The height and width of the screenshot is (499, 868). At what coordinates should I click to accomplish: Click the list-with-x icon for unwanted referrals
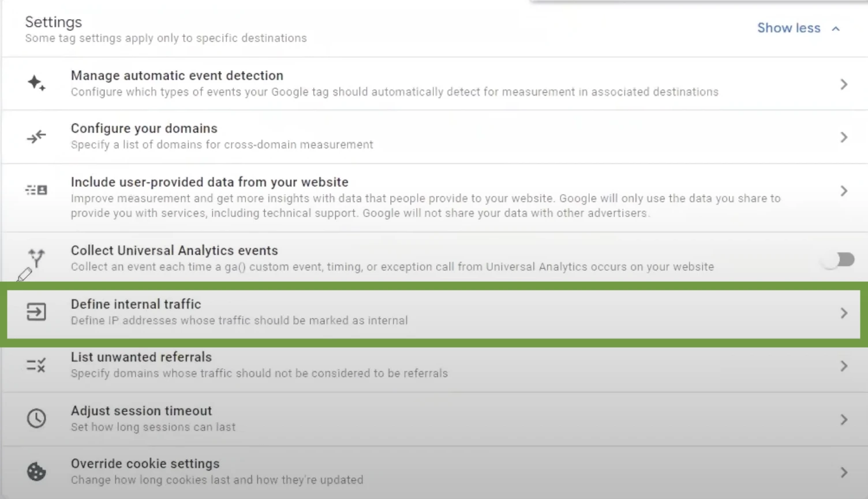point(36,365)
